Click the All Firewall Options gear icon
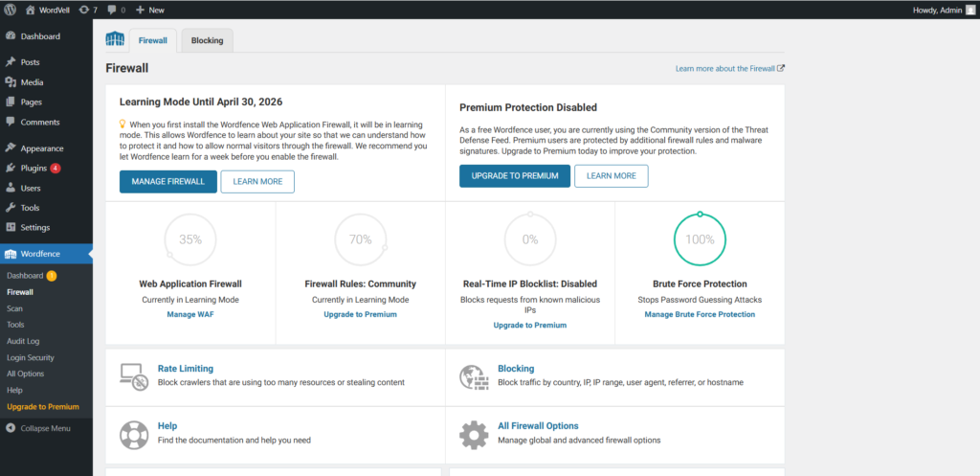Viewport: 980px width, 476px height. (473, 434)
